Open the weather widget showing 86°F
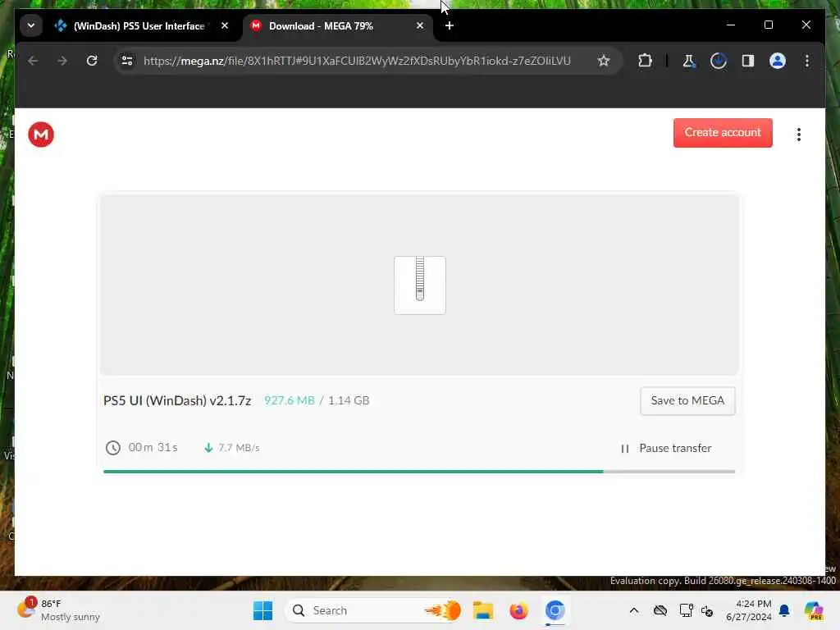Screen dimensions: 840x630 [58, 610]
